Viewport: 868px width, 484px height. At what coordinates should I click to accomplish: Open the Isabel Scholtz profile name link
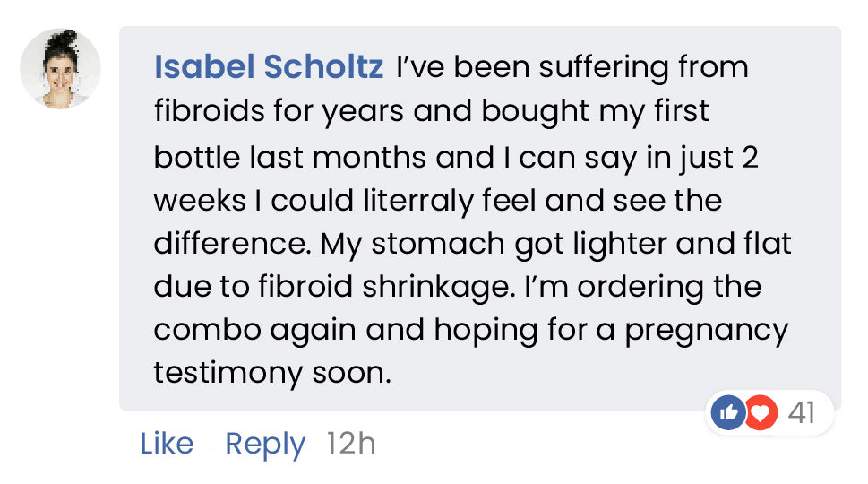tap(269, 67)
